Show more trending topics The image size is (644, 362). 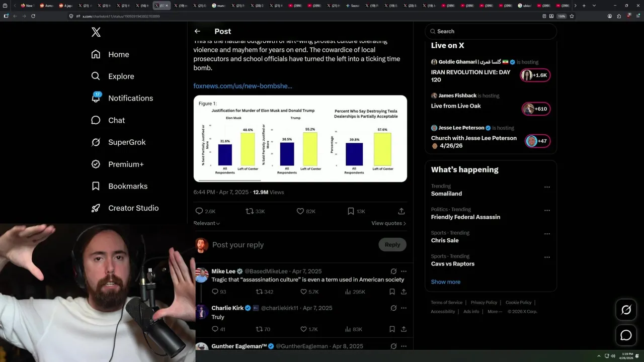[446, 282]
